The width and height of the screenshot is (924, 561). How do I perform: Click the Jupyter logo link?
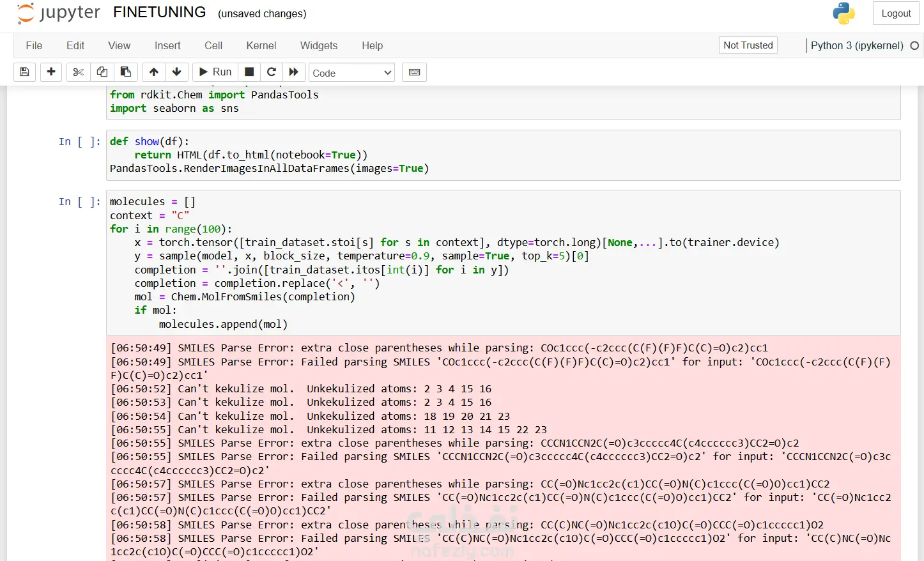[59, 13]
